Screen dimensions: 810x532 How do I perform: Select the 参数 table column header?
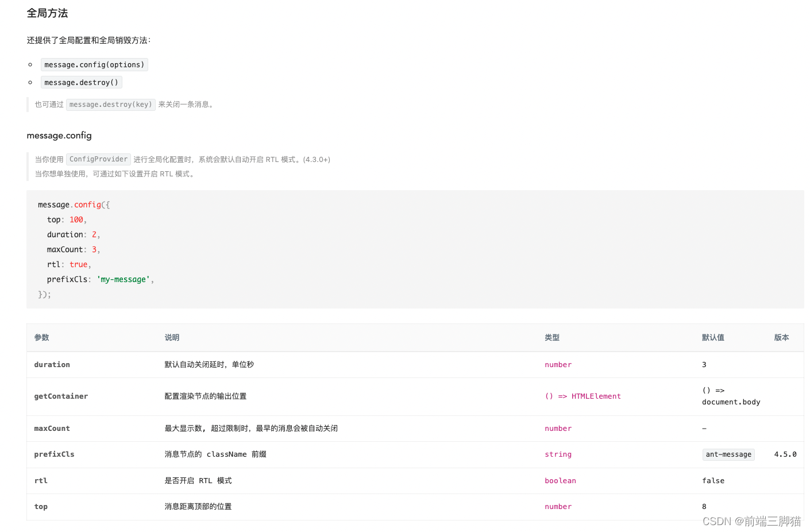(41, 337)
